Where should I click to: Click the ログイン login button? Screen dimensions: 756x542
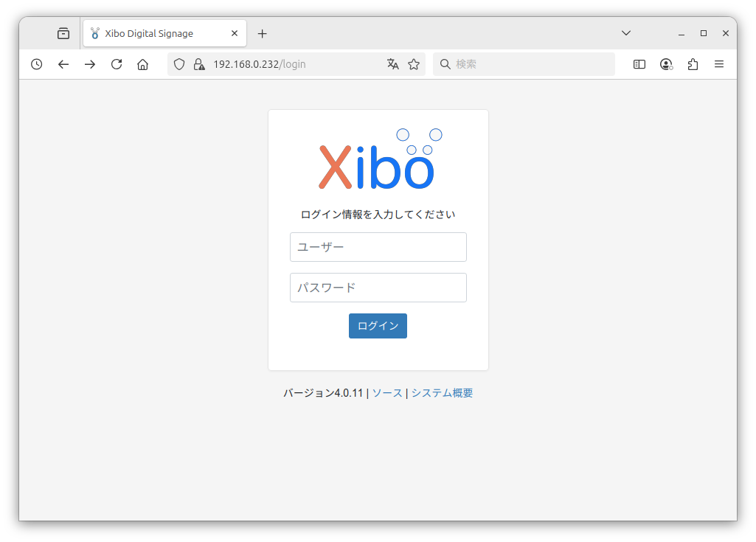(x=378, y=326)
